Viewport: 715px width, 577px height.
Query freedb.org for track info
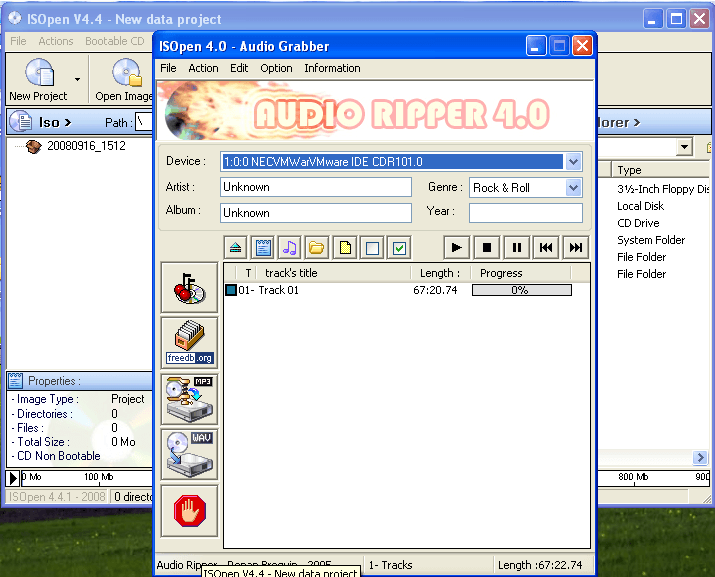click(x=189, y=343)
